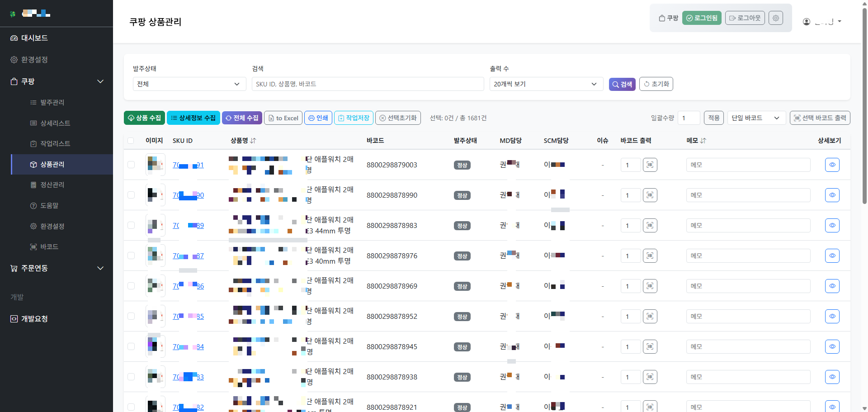Click barcode print icon for row 8800298878983
This screenshot has height=412, width=868.
tap(650, 225)
